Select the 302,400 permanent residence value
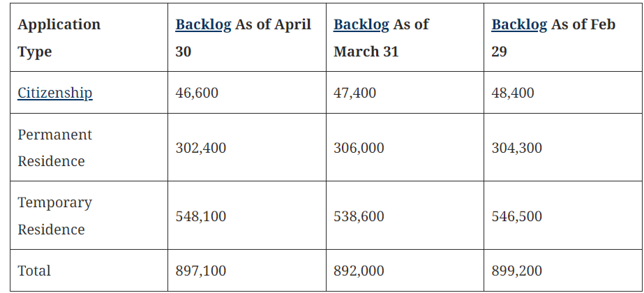The width and height of the screenshot is (644, 293). pos(201,148)
